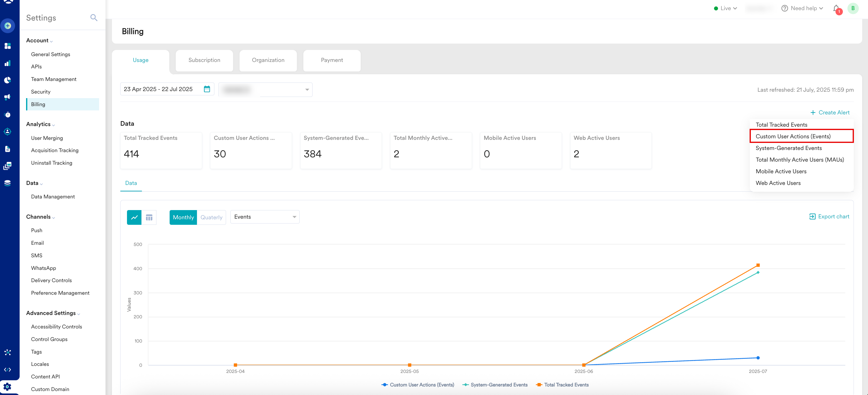The image size is (868, 395).
Task: Choose Web Active Users alert option
Action: [802, 183]
